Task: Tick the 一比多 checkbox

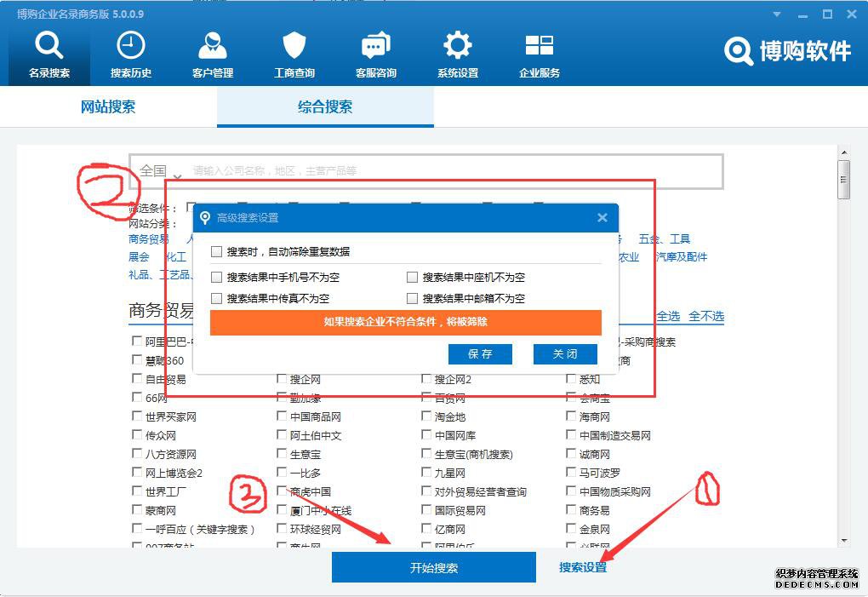Action: [282, 473]
